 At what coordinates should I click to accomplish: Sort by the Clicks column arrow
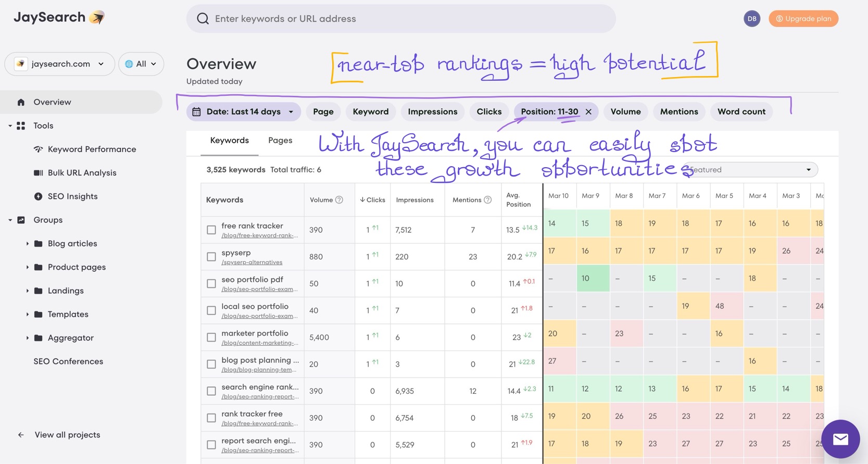click(x=362, y=199)
